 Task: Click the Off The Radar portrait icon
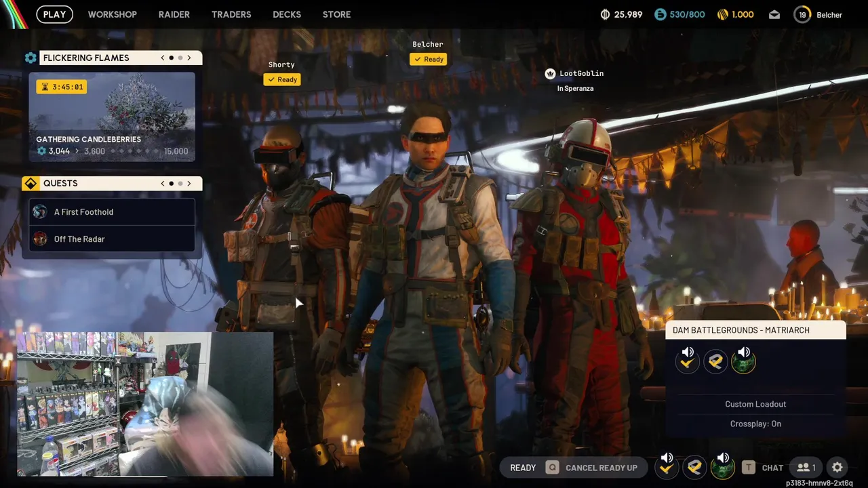(x=40, y=239)
